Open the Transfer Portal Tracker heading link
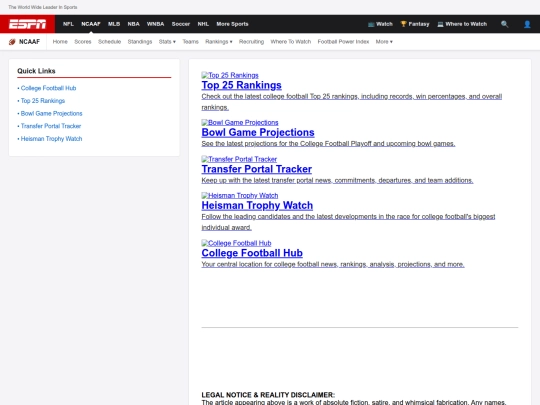The width and height of the screenshot is (540, 405). point(257,169)
